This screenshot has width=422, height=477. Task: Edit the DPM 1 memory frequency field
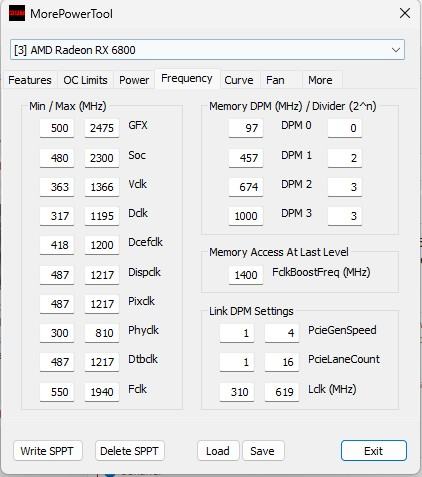click(x=246, y=158)
